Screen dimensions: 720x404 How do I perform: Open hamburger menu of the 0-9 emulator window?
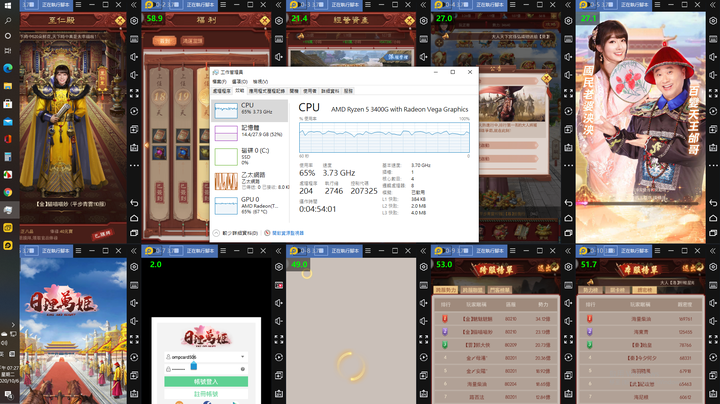click(512, 251)
